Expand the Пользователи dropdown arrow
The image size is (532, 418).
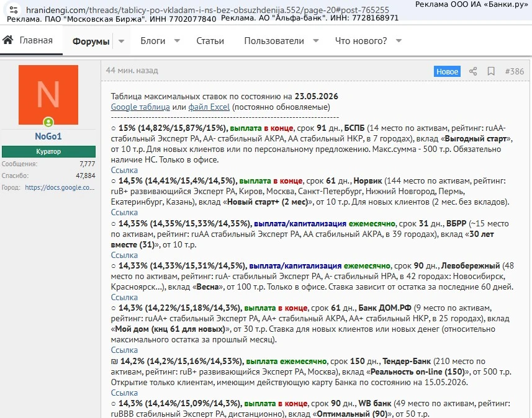click(x=316, y=41)
